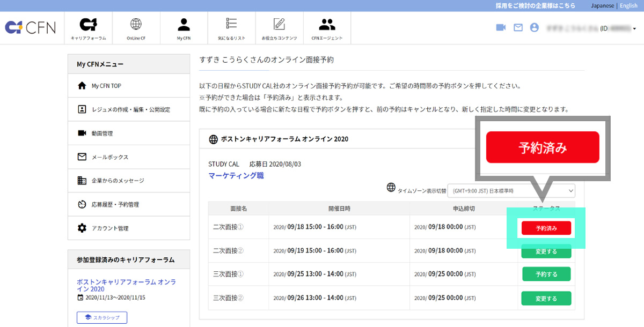Open the mail envelope icon in the header
The height and width of the screenshot is (327, 644).
[518, 27]
